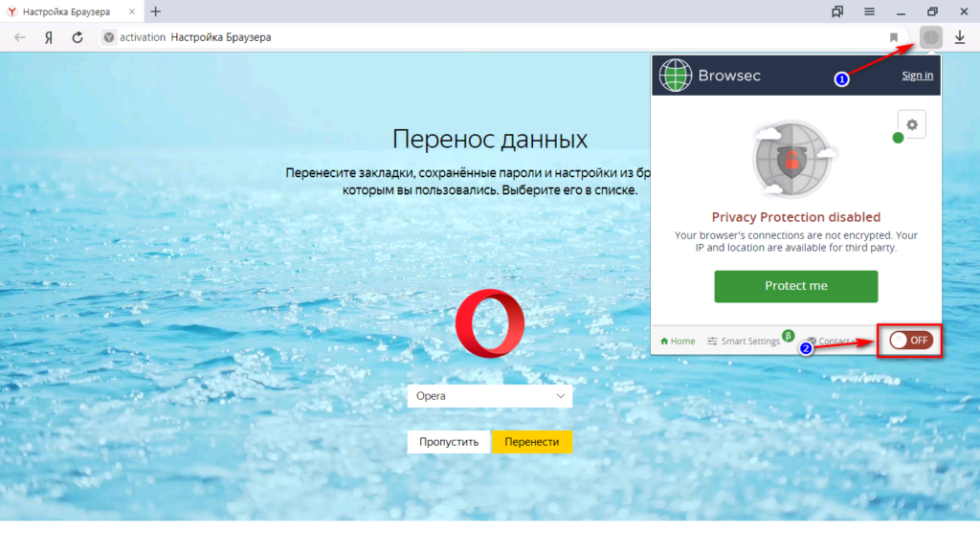Open Smart Settings in Browsec popup
The height and width of the screenshot is (551, 980).
pyautogui.click(x=744, y=342)
